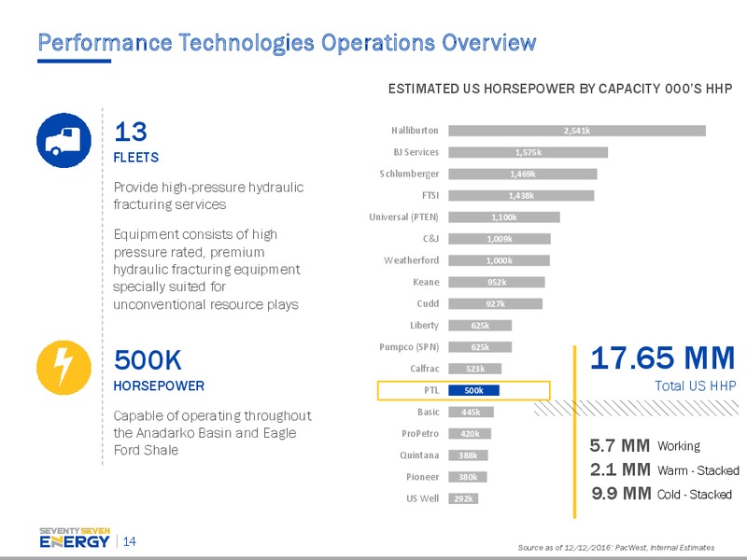Click the '17.65 MM' total figure
Image resolution: width=747 pixels, height=560 pixels.
[x=663, y=358]
